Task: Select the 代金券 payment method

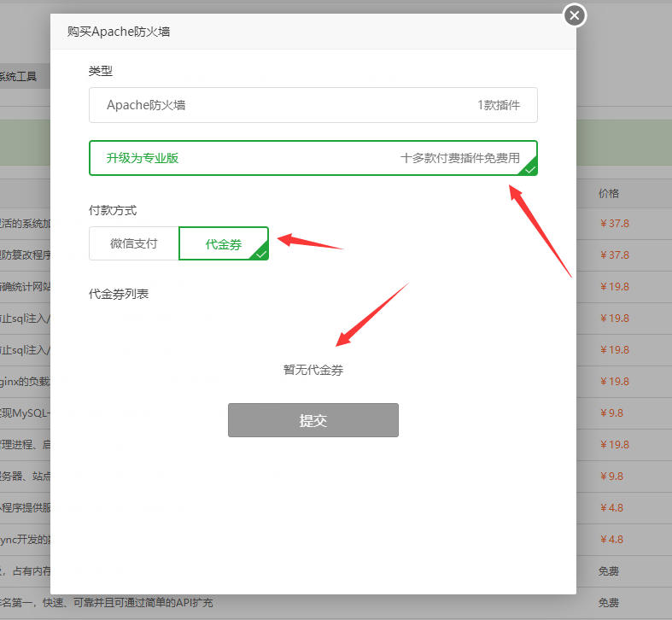Action: [224, 243]
